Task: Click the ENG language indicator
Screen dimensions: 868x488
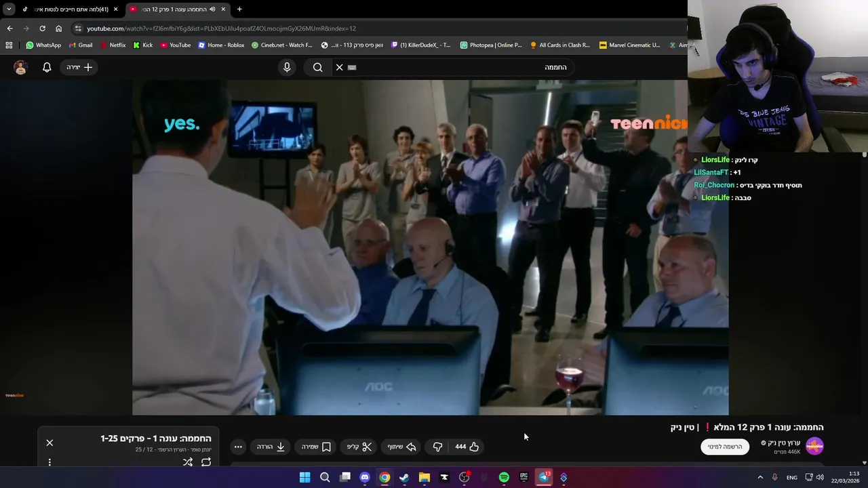Action: click(792, 477)
